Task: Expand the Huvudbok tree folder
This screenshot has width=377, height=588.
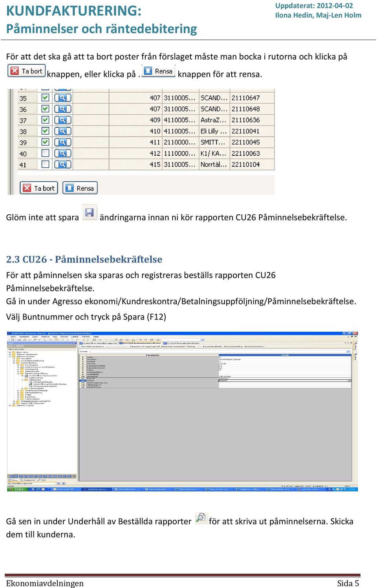Action: click(x=14, y=359)
